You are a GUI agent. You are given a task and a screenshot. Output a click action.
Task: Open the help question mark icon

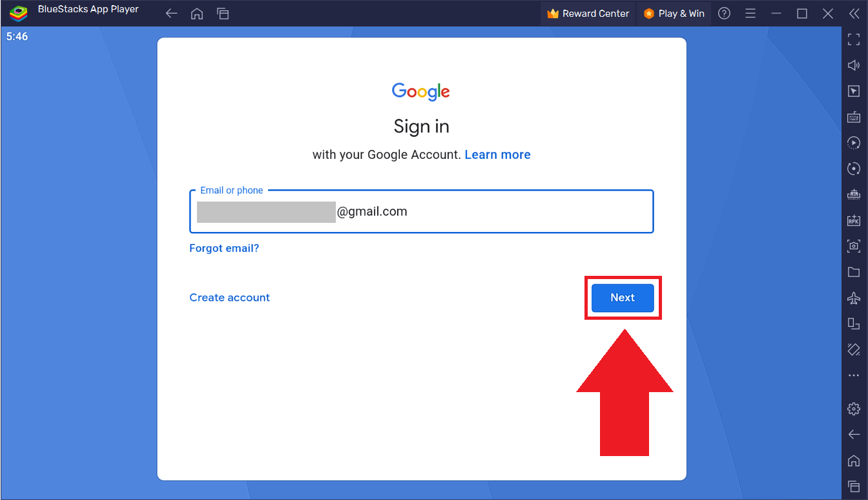click(x=725, y=14)
